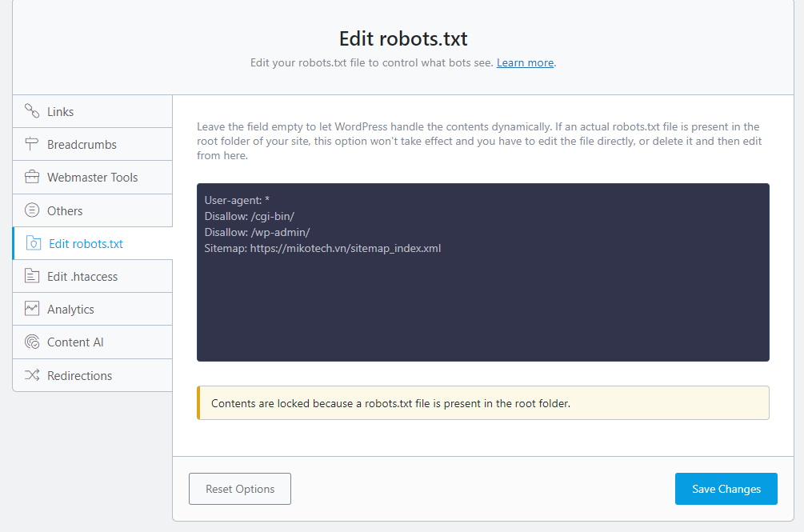
Task: Click the Redirections arrows icon
Action: (32, 374)
